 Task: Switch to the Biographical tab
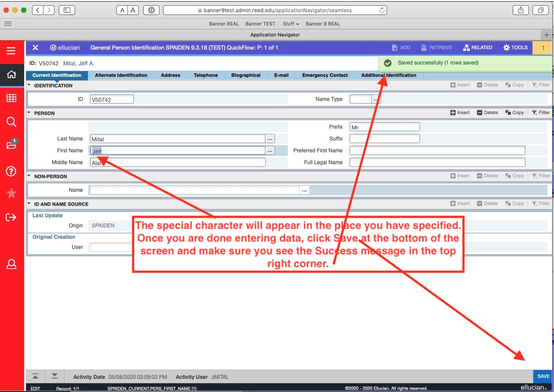[x=246, y=76]
